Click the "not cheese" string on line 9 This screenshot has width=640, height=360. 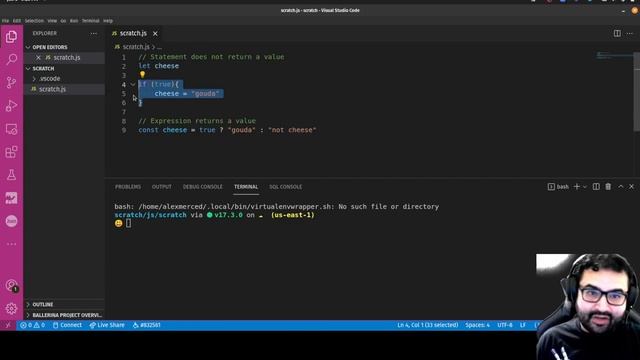(x=292, y=130)
